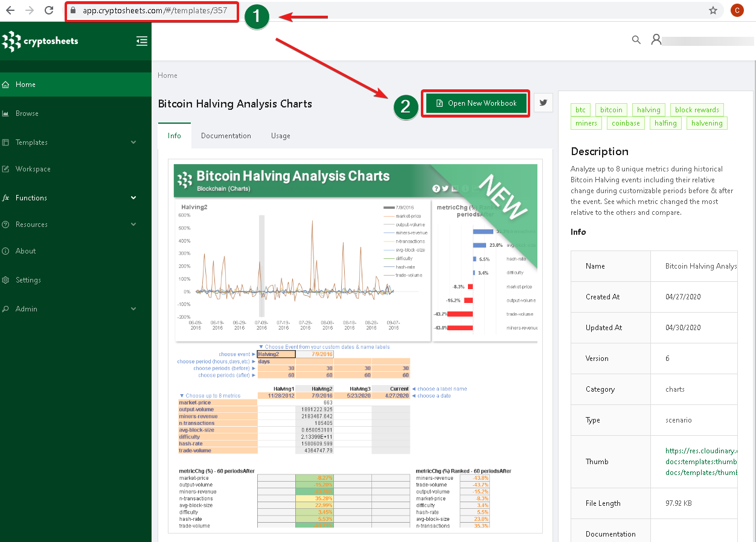Click the browser forward arrow
The width and height of the screenshot is (756, 542).
click(x=30, y=10)
